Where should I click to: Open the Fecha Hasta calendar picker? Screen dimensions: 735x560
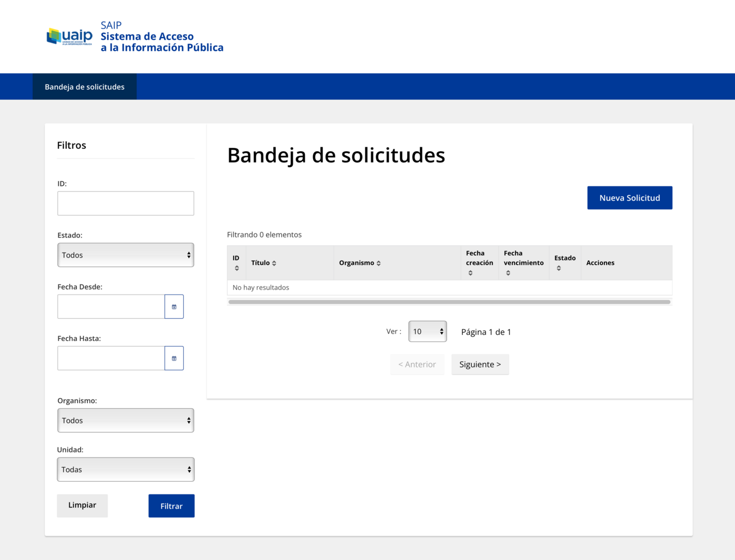coord(174,358)
